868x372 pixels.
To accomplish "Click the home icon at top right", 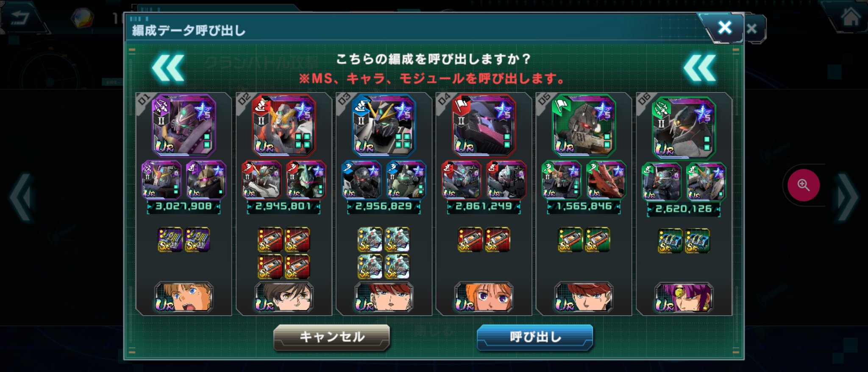I will [850, 18].
